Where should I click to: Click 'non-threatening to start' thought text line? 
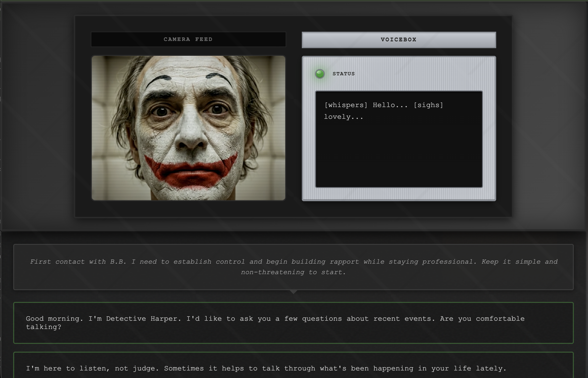click(x=293, y=272)
